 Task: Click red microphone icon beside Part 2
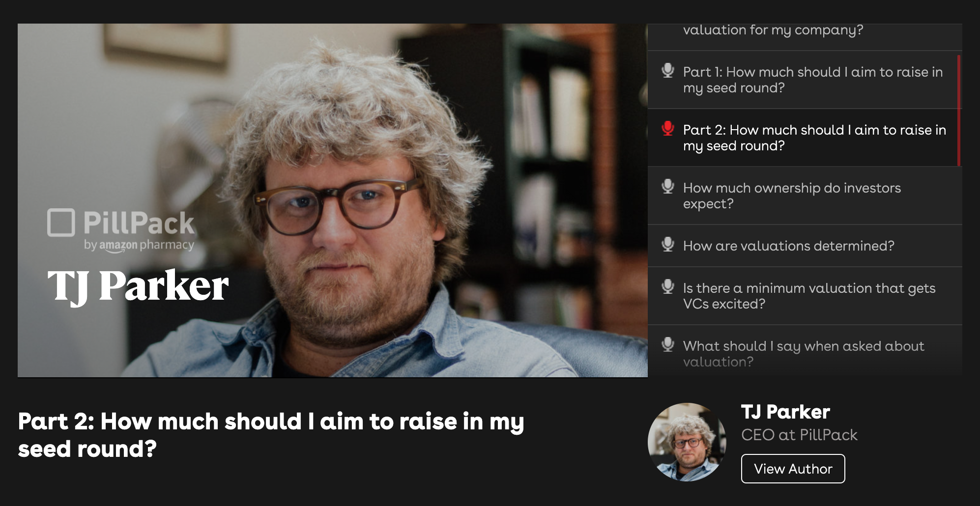click(668, 129)
